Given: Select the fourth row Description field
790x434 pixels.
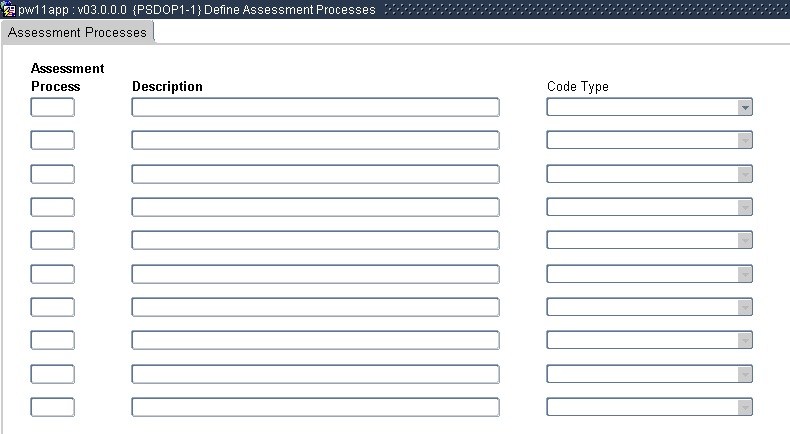Looking at the screenshot, I should (315, 207).
